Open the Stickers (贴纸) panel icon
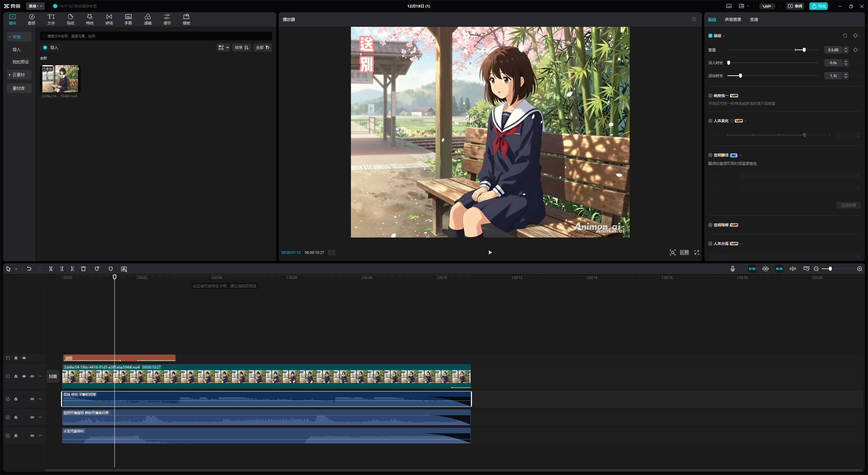The height and width of the screenshot is (475, 868). 70,19
